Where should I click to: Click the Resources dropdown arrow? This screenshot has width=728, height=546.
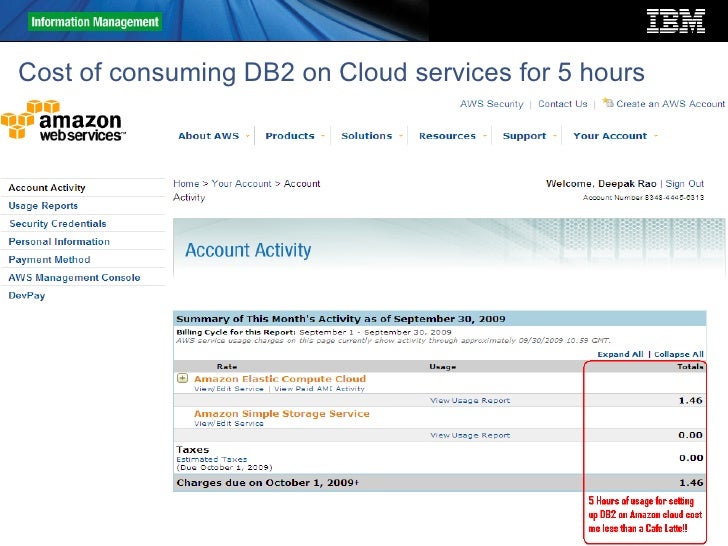tap(485, 136)
